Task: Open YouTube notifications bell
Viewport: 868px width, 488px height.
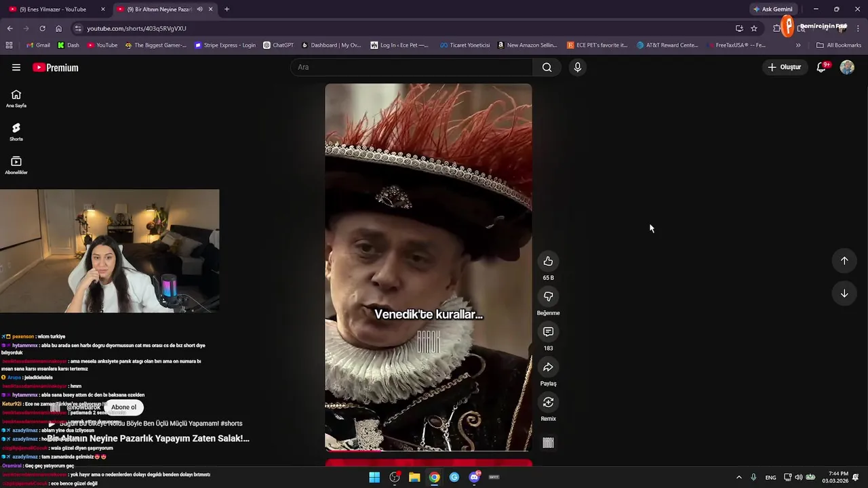Action: (x=821, y=67)
